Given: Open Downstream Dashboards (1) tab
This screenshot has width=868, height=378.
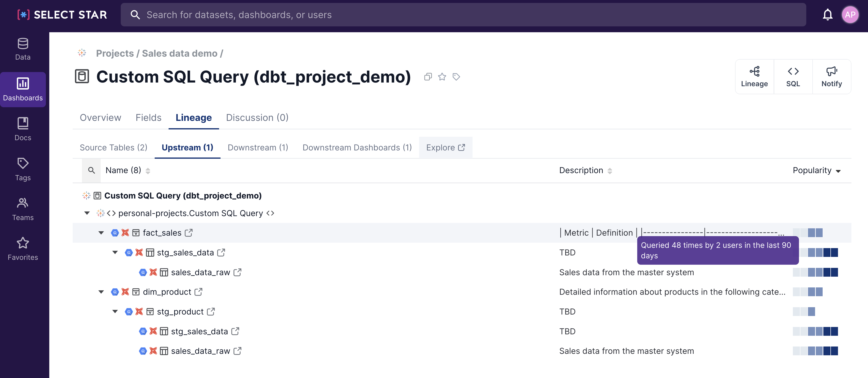Looking at the screenshot, I should (x=357, y=147).
